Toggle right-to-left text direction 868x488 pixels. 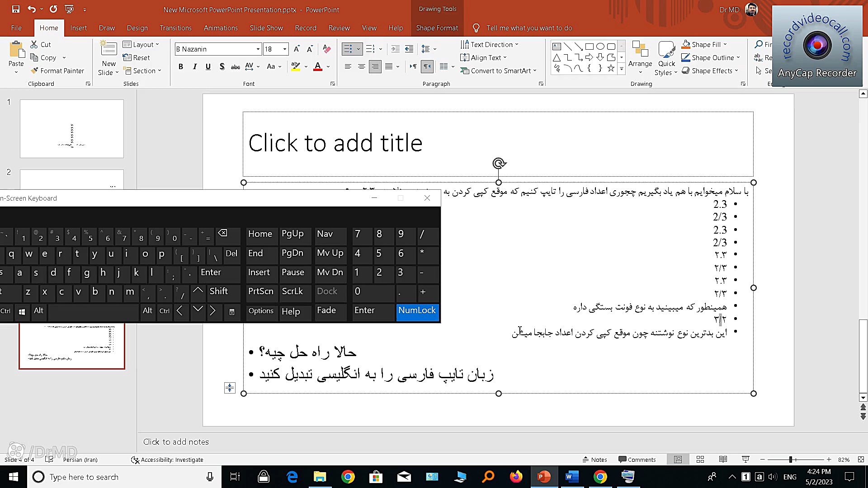pyautogui.click(x=427, y=67)
